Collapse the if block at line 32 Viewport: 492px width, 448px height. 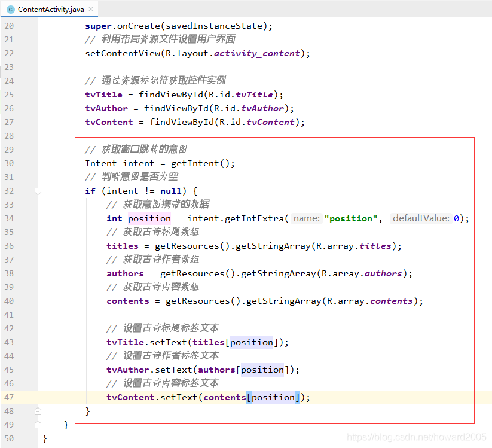pos(38,191)
